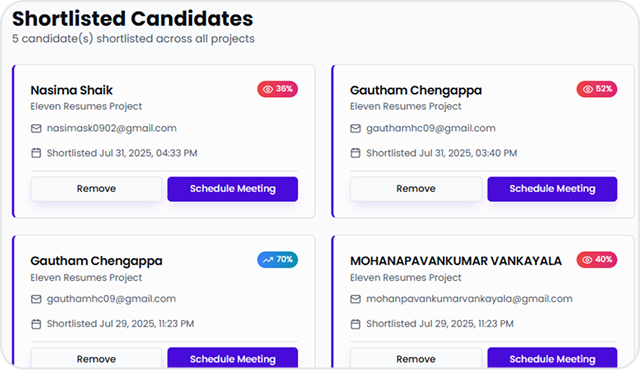This screenshot has height=370, width=640.
Task: Click the 36% match score badge
Action: (x=278, y=89)
